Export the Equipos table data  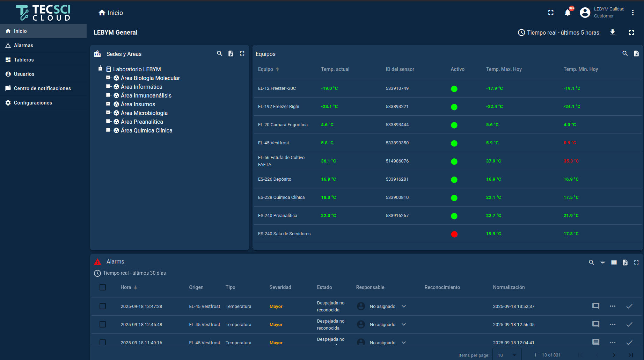[x=636, y=53]
